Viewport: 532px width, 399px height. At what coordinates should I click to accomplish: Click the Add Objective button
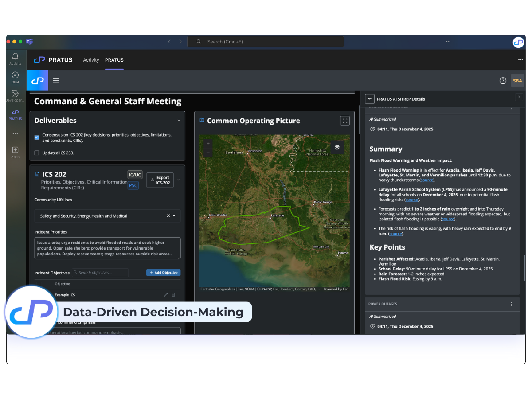click(x=163, y=273)
